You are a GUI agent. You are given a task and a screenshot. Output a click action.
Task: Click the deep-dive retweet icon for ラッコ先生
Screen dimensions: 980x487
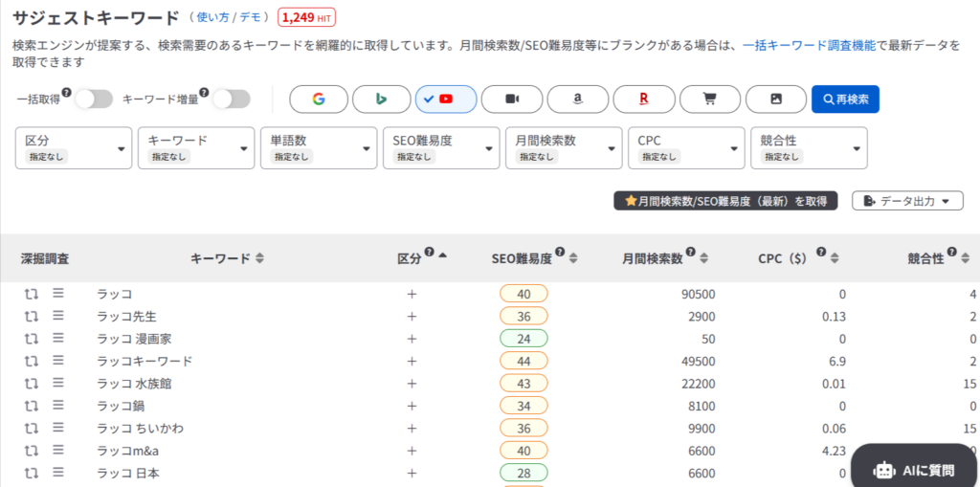click(x=32, y=316)
